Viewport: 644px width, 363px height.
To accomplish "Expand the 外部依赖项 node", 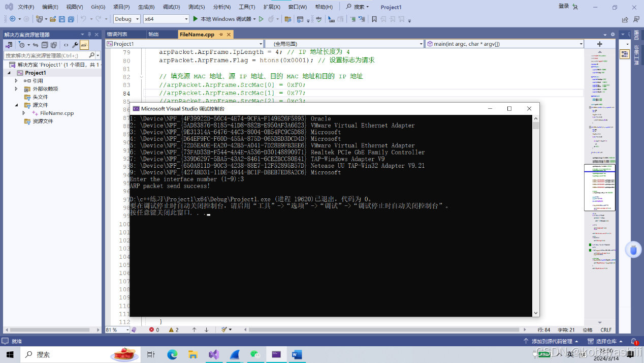I will (x=16, y=89).
